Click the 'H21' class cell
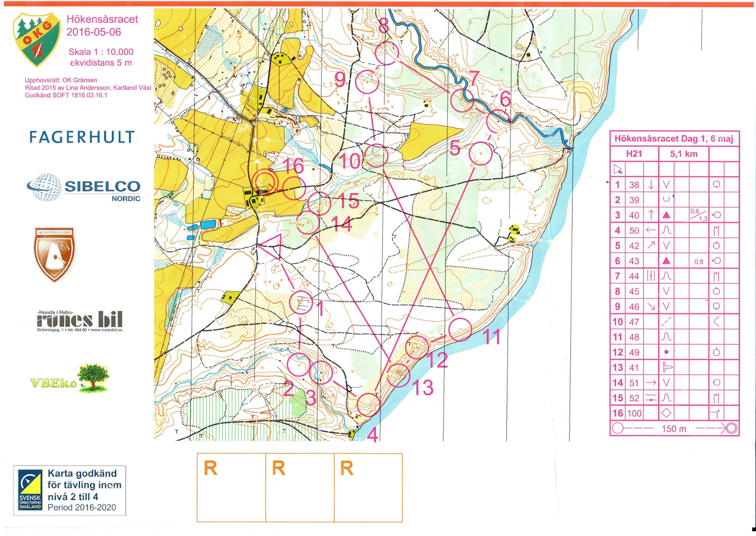This screenshot has height=536, width=756. point(634,153)
